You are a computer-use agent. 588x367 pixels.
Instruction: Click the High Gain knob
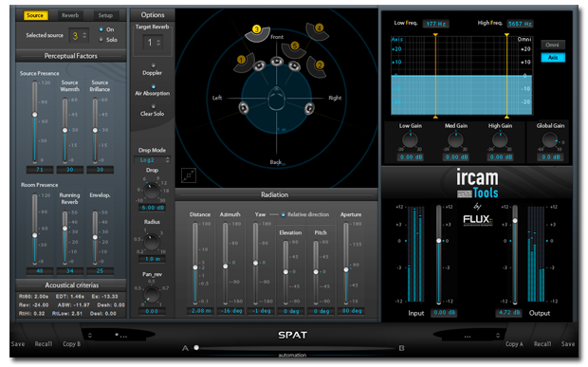[x=500, y=140]
